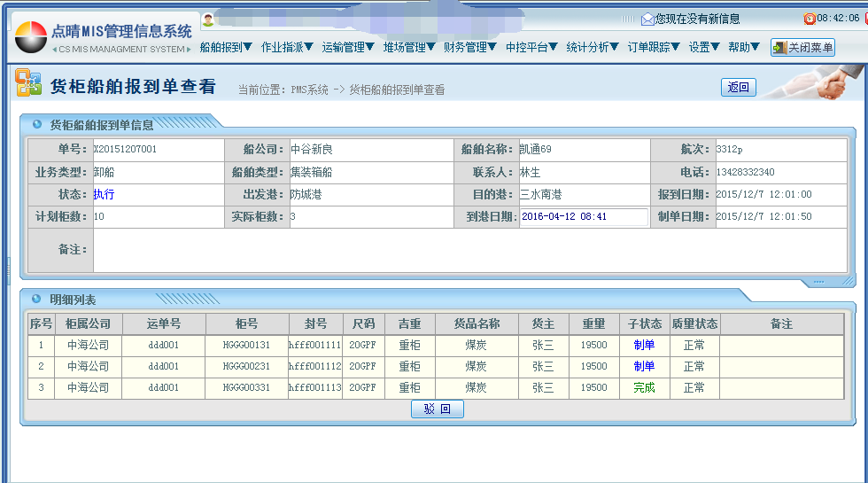Click the 明细列表 panel bullet icon

(x=37, y=300)
